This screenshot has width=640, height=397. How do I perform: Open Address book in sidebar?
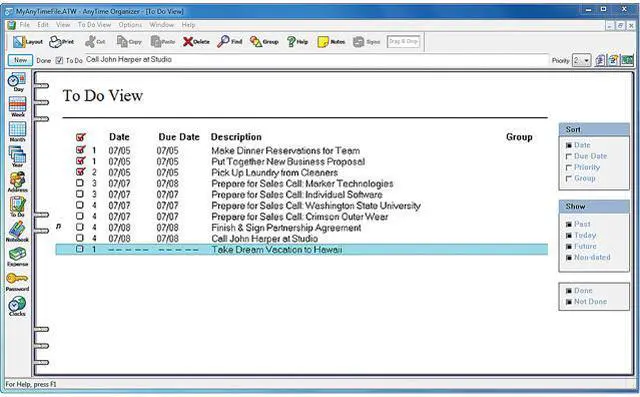[18, 182]
